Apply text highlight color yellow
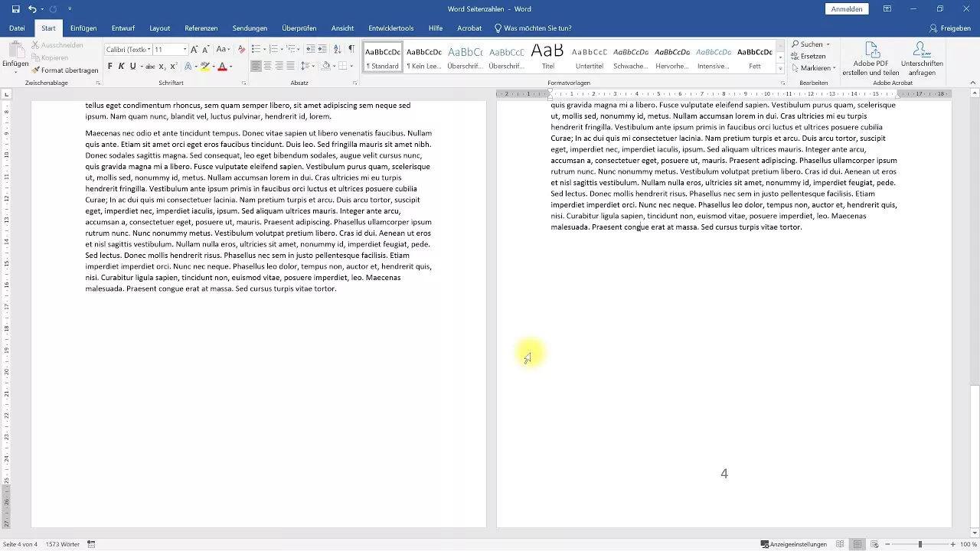980x551 pixels. coord(205,67)
